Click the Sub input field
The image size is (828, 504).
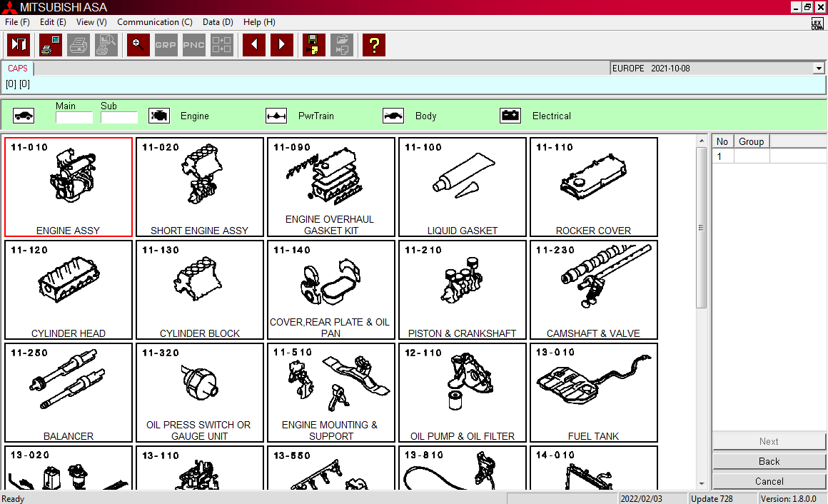tap(119, 117)
